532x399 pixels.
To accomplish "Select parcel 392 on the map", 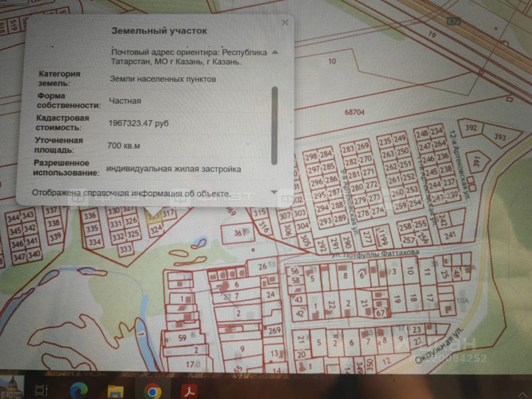I will [471, 128].
